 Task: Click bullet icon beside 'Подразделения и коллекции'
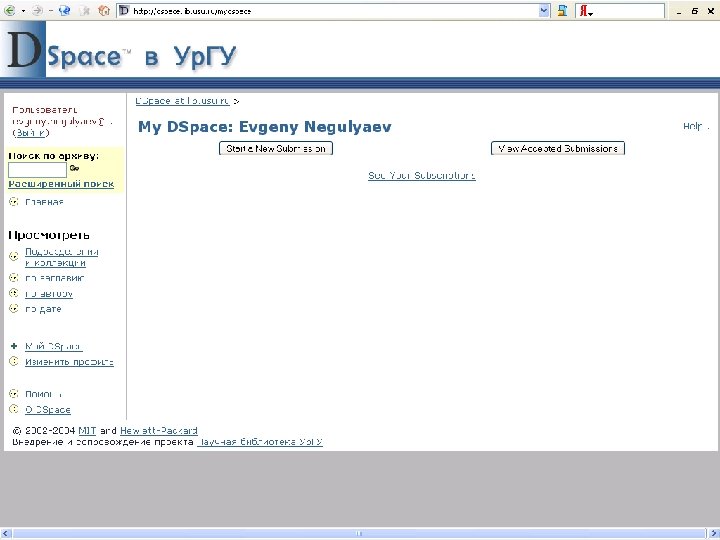[14, 256]
